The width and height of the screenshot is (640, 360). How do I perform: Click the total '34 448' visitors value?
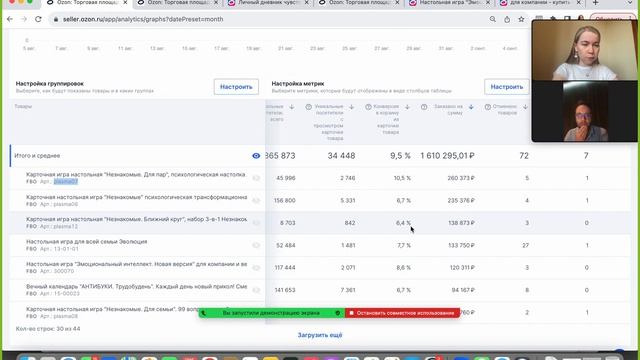341,156
